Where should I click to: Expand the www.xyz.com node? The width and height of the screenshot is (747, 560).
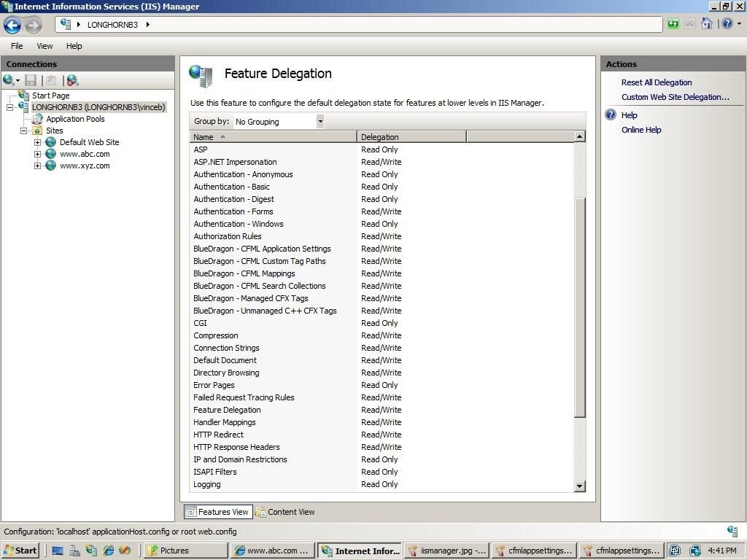[x=37, y=166]
